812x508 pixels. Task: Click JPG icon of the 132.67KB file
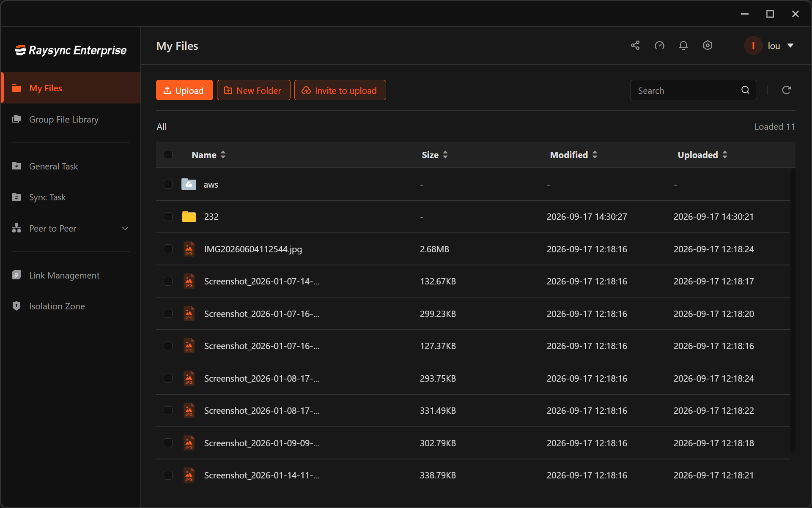189,281
